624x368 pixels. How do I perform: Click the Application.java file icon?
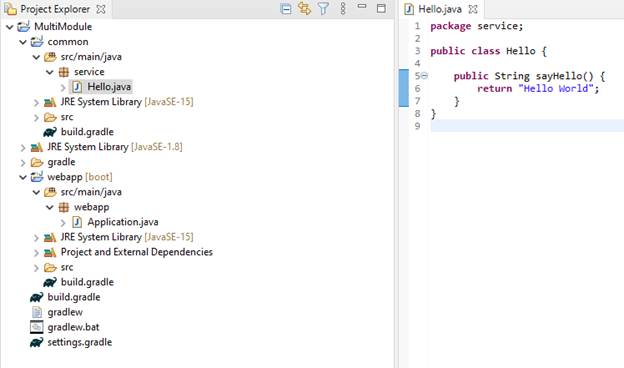(77, 222)
